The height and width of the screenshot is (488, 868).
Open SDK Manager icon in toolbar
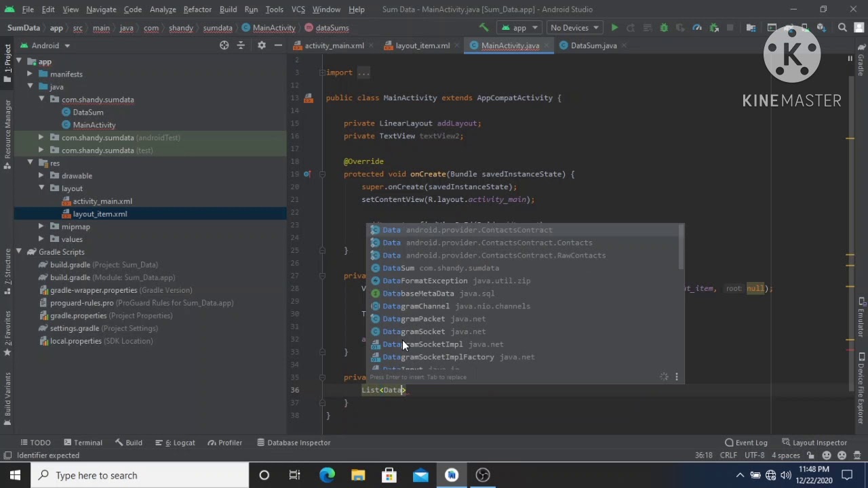click(x=821, y=28)
